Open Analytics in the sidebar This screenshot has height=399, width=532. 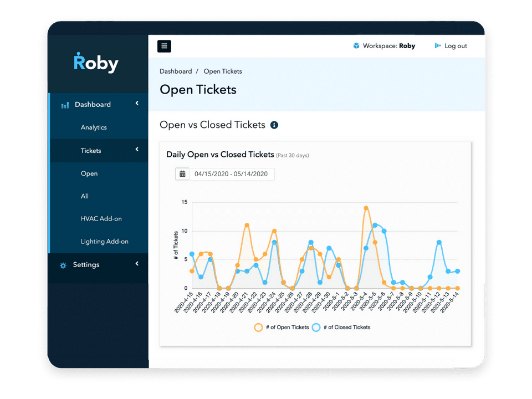94,127
